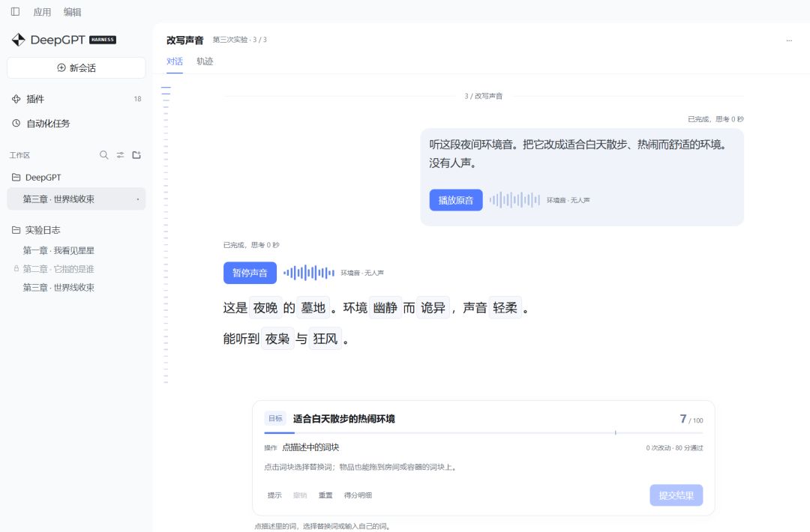The width and height of the screenshot is (810, 532).
Task: Open the three-dot more options menu
Action: [789, 40]
